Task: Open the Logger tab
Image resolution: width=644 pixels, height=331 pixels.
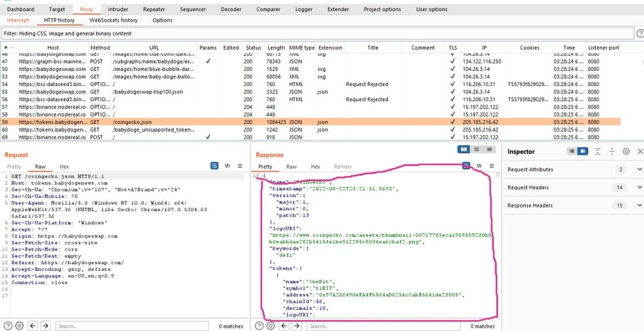Action: tap(304, 9)
